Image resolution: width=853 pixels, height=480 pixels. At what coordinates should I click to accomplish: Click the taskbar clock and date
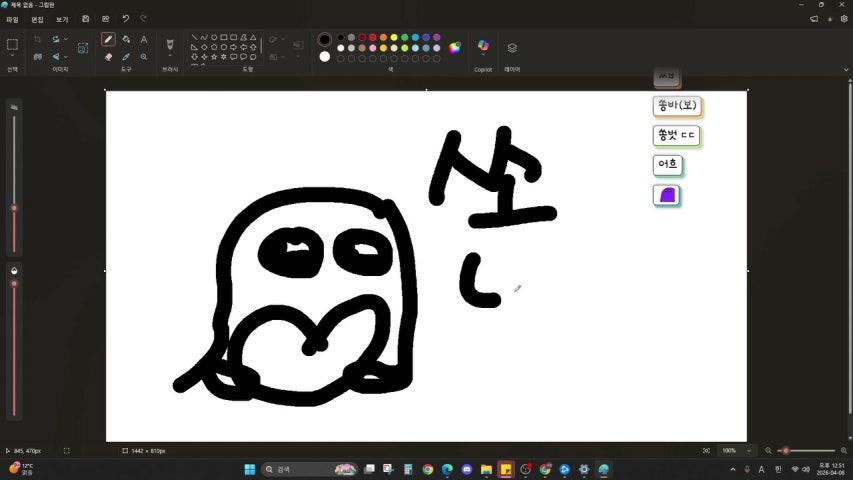831,469
